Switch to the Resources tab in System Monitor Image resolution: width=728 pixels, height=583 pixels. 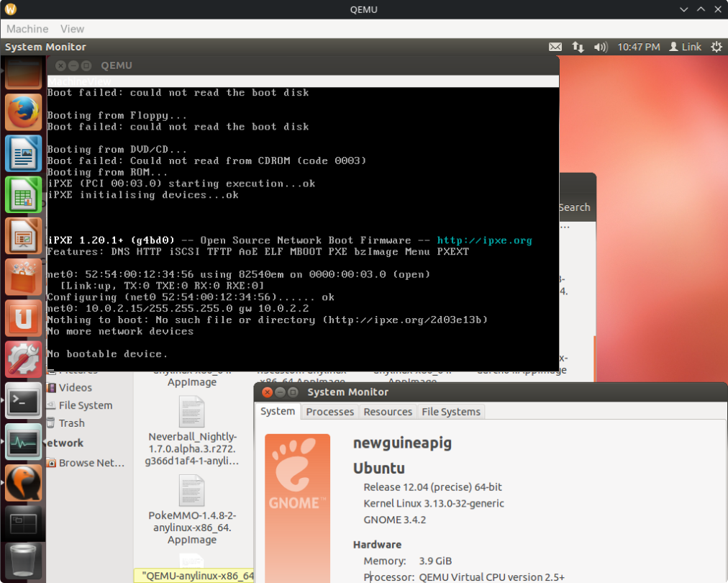[x=388, y=412]
